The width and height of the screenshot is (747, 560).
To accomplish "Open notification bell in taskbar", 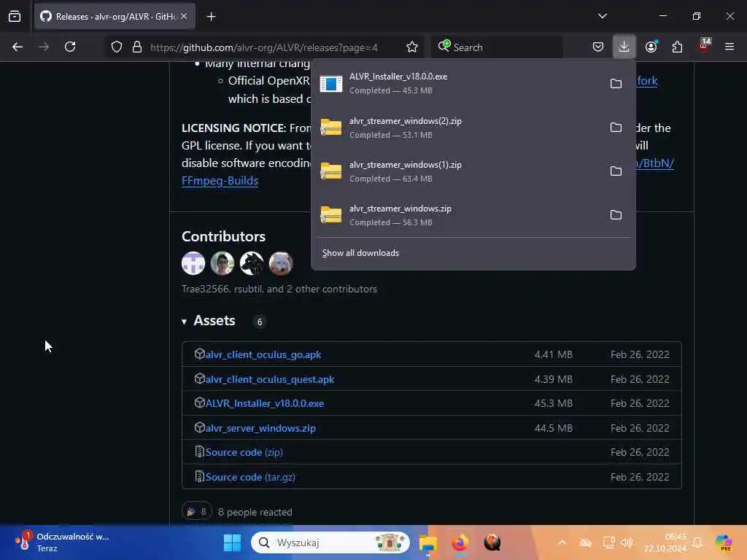I will 697,542.
